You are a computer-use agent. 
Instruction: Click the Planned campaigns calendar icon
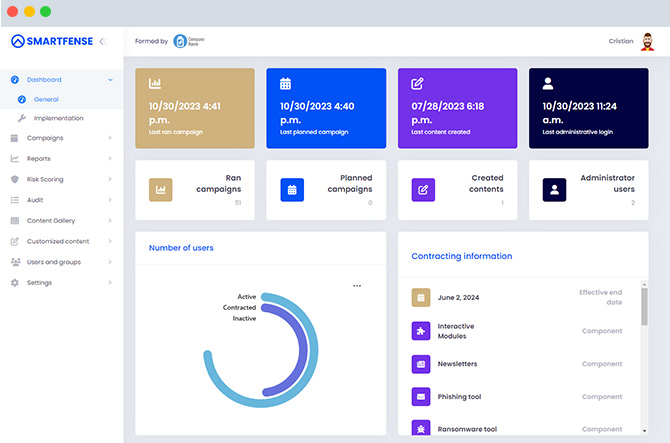tap(292, 190)
